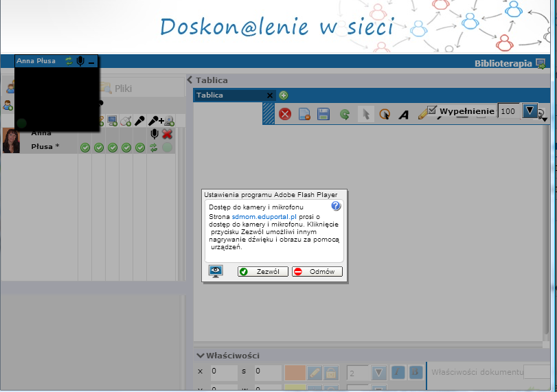This screenshot has height=392, width=557.
Task: Open the sdmom.eduportal.pl link
Action: click(x=264, y=216)
